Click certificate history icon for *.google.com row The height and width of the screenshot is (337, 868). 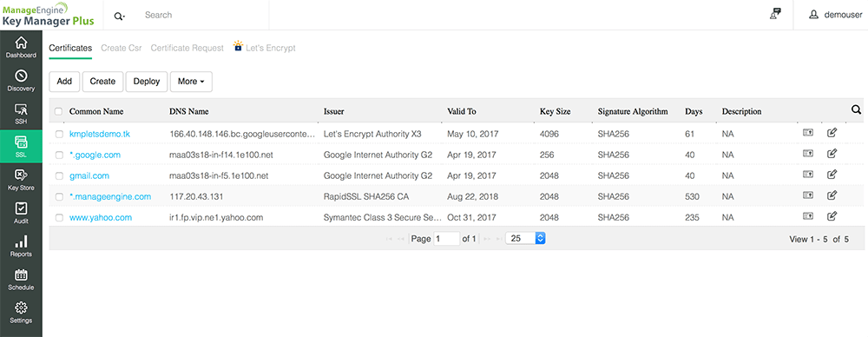pyautogui.click(x=808, y=154)
